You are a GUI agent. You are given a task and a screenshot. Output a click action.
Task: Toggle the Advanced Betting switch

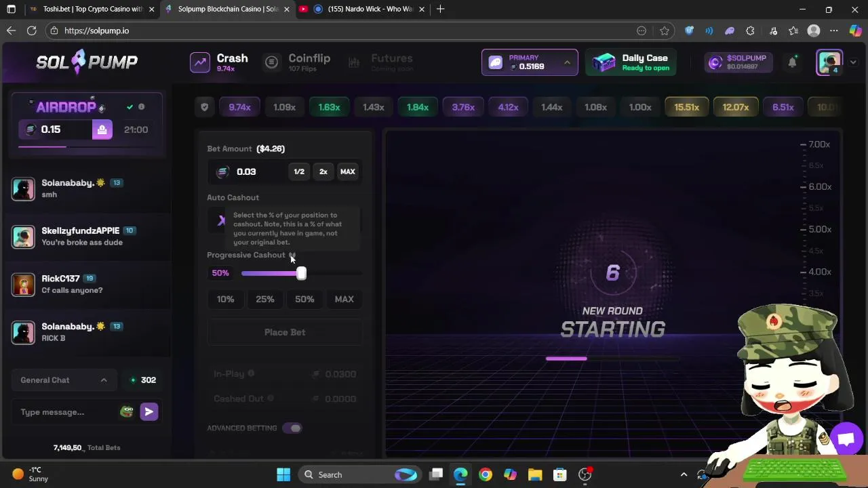tap(292, 428)
